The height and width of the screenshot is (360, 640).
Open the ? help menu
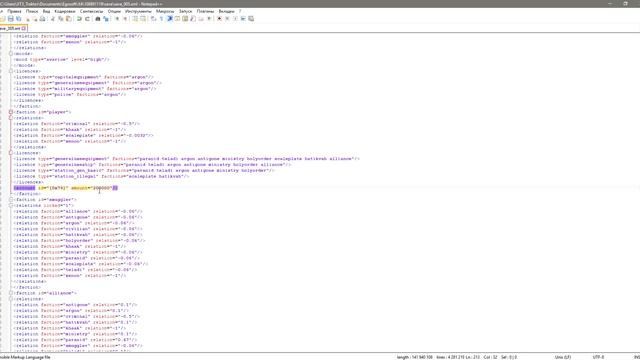(x=240, y=11)
